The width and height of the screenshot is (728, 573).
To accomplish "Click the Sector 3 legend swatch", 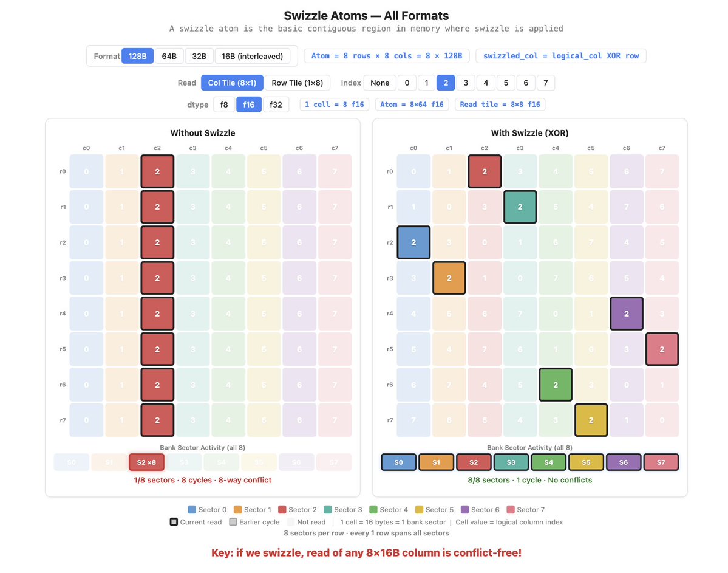I will pyautogui.click(x=328, y=510).
